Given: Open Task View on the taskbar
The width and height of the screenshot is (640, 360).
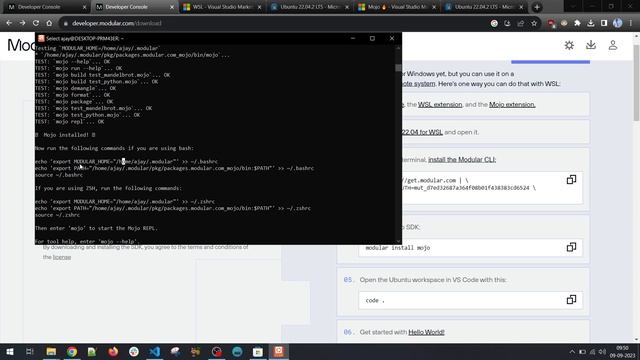Looking at the screenshot, I should pos(29,351).
